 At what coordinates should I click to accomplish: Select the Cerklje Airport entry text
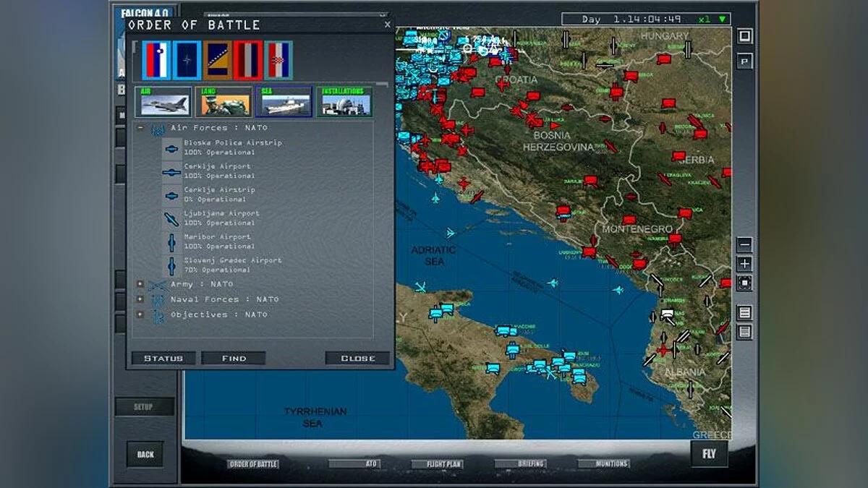pyautogui.click(x=219, y=171)
